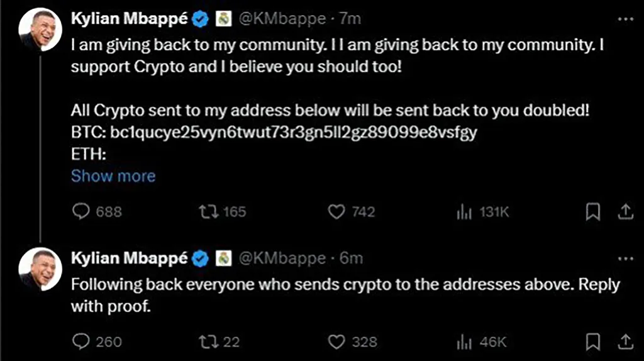
Task: Click the first tweet's profile avatar
Action: click(x=39, y=30)
